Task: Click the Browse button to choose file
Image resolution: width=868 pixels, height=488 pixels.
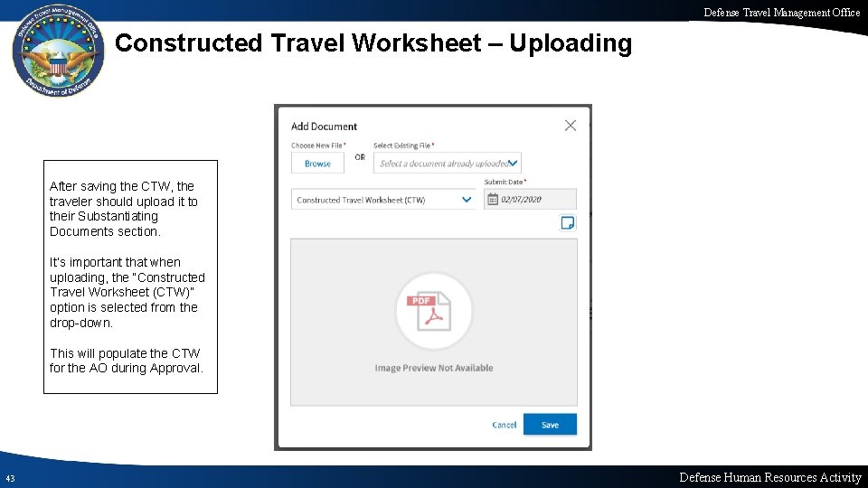Action: [x=317, y=164]
